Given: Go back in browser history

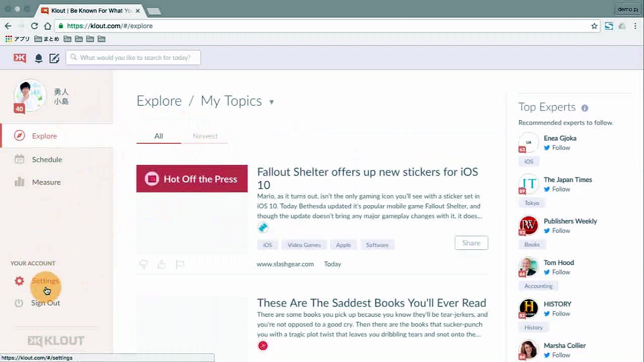Looking at the screenshot, I should pos(8,26).
